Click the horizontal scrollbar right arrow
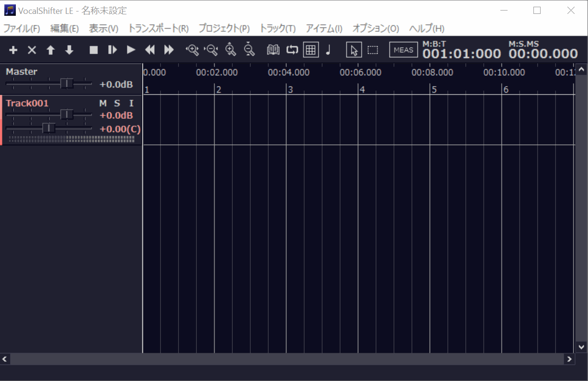 pos(569,359)
